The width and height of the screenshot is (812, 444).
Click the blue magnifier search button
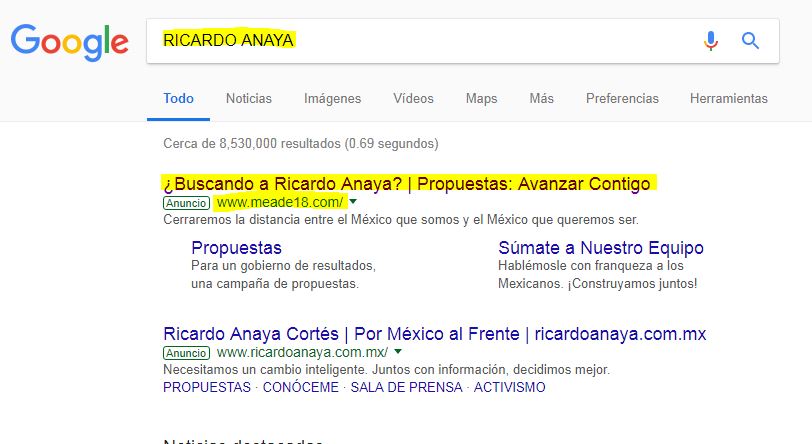[750, 41]
